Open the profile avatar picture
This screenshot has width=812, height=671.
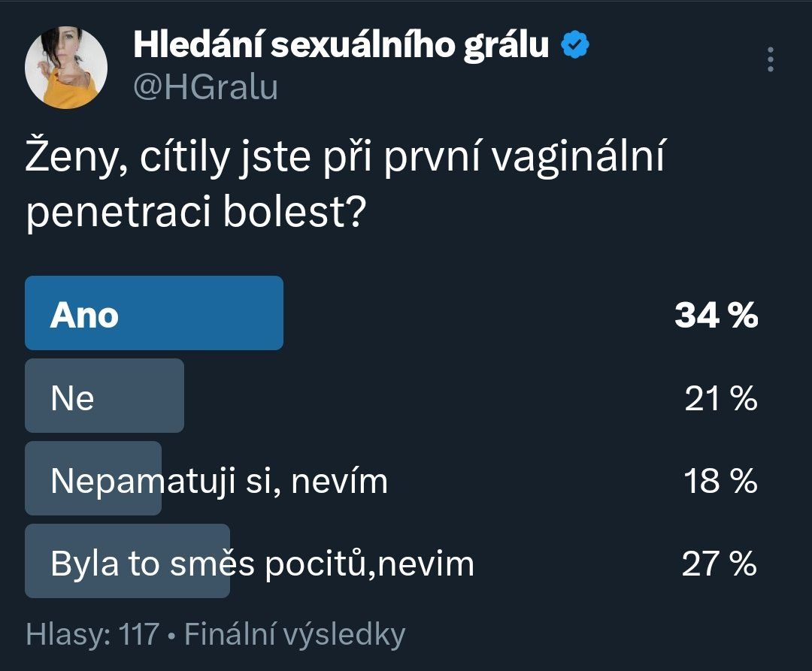click(66, 68)
